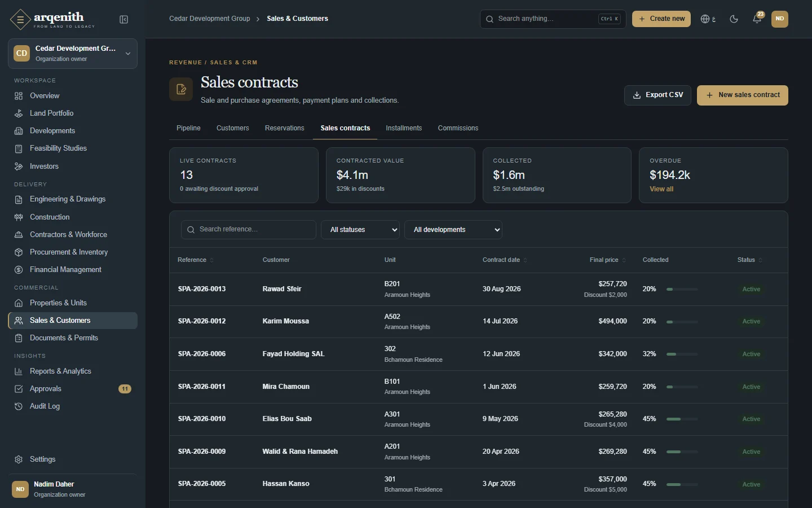The image size is (812, 508).
Task: Collapse the sidebar panel icon
Action: [x=124, y=20]
